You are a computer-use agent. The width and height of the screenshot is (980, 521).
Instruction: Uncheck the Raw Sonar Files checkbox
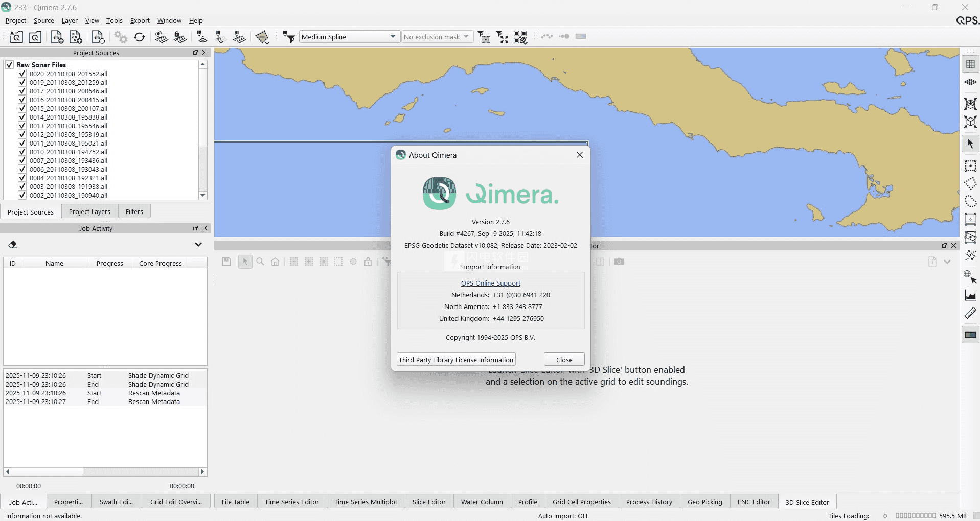pos(9,65)
